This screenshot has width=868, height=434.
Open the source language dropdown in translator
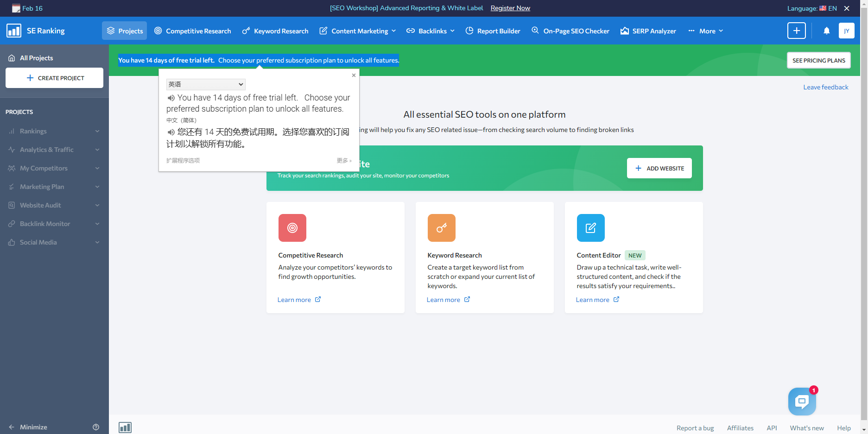tap(206, 84)
